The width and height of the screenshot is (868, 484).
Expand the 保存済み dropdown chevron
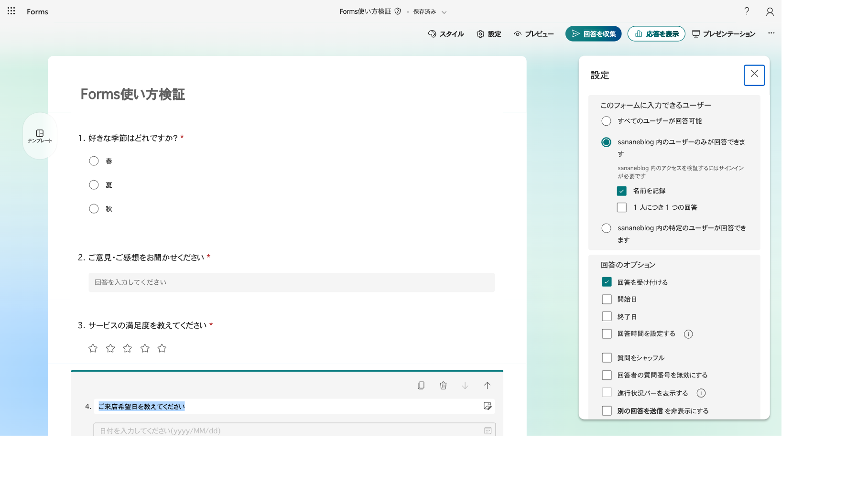pos(444,12)
